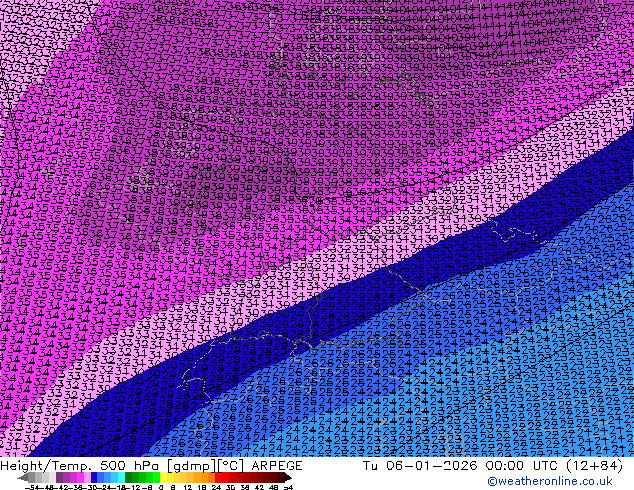Click the gray left arrow of the legend
634x490 pixels.
pos(23,478)
